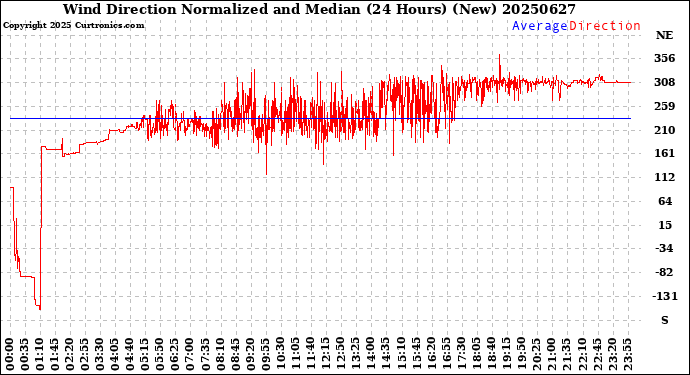The image size is (690, 375).
Task: Click the NE y-axis label
Action: point(664,35)
